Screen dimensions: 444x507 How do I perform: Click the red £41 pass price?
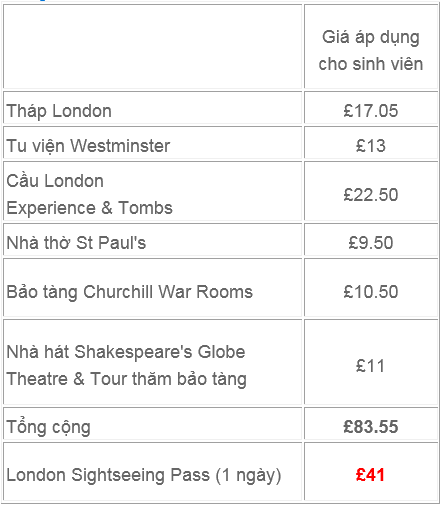coord(370,474)
